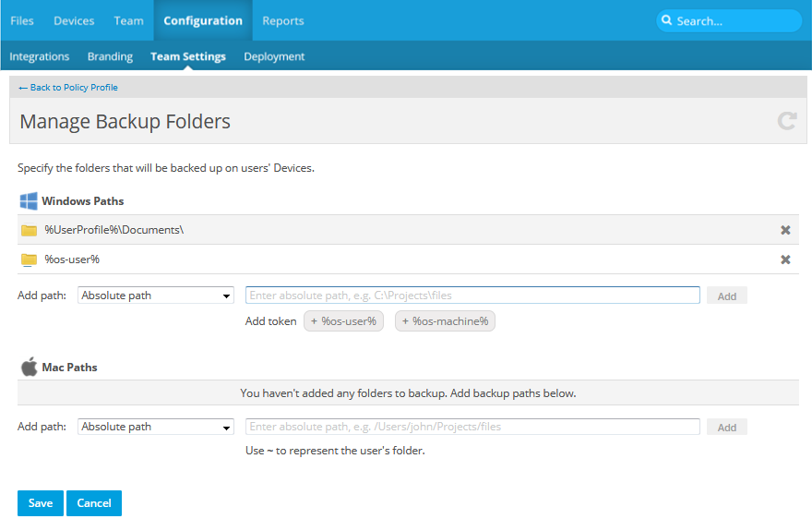The image size is (812, 531).
Task: Select the Deployment sub-tab
Action: [274, 56]
